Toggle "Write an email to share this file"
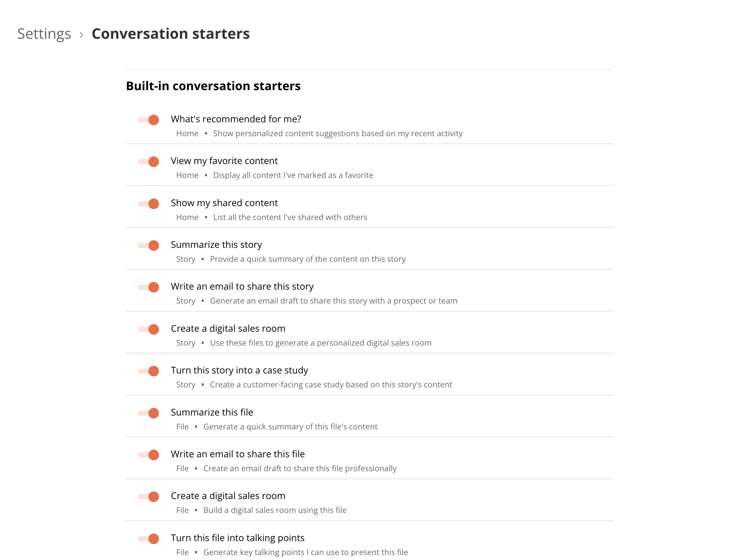The width and height of the screenshot is (732, 560). tap(148, 455)
